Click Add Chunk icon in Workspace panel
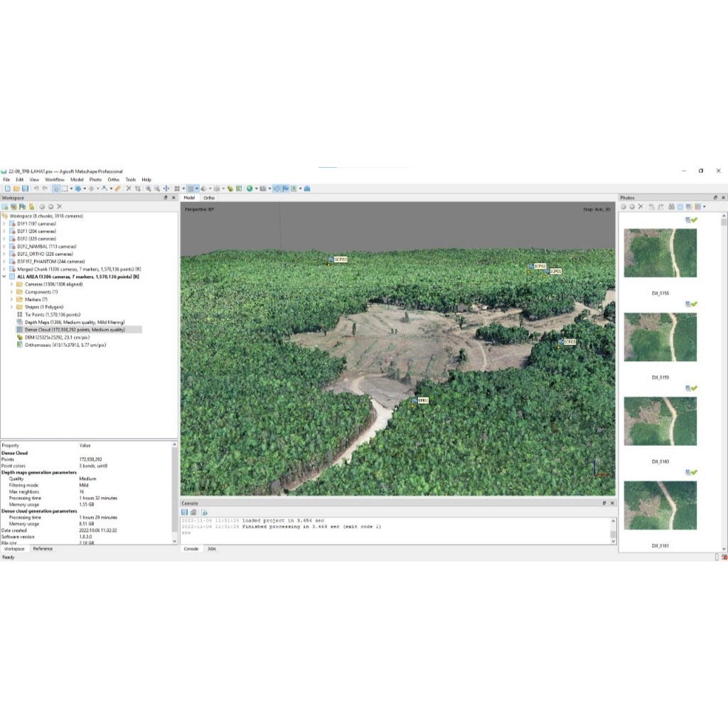728x728 pixels. [6, 206]
